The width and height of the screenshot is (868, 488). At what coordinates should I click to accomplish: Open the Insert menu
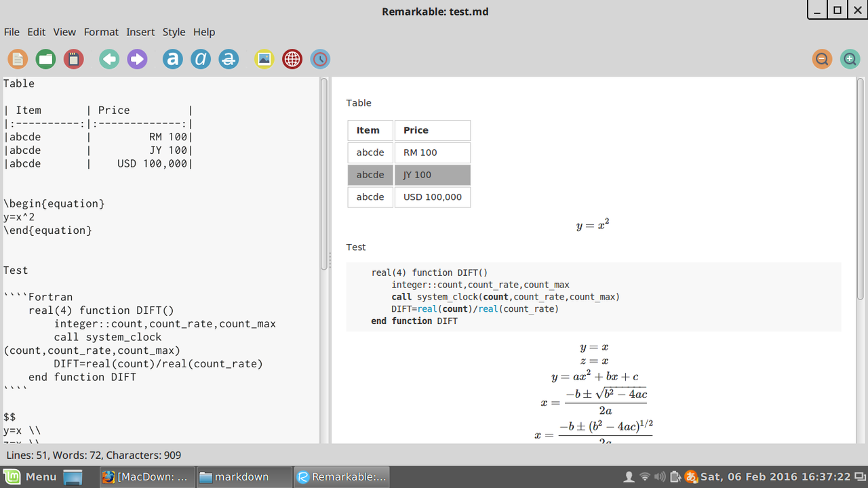(140, 32)
